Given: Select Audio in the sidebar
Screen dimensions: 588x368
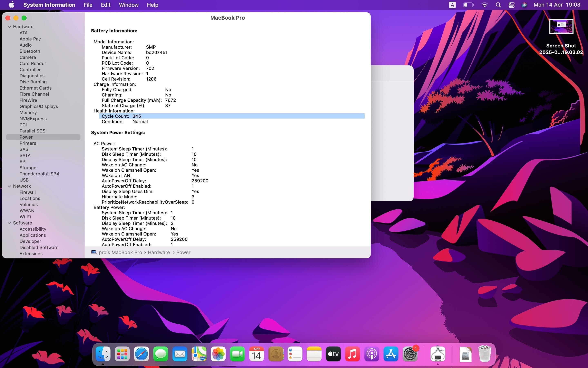Looking at the screenshot, I should point(26,45).
